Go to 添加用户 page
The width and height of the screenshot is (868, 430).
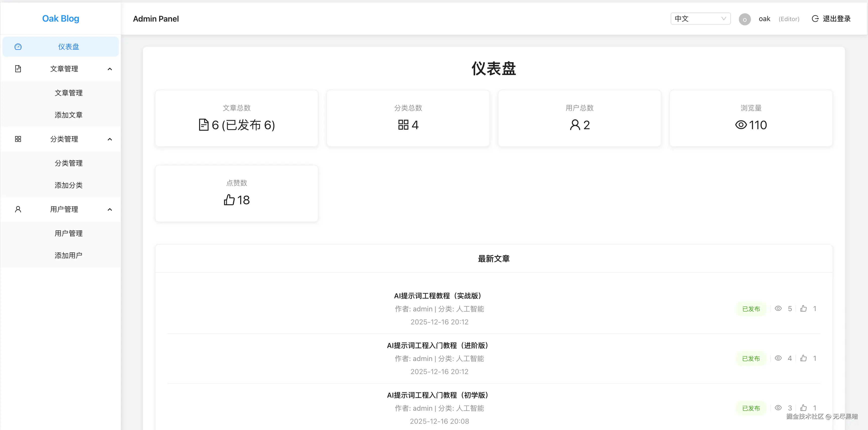(x=68, y=256)
